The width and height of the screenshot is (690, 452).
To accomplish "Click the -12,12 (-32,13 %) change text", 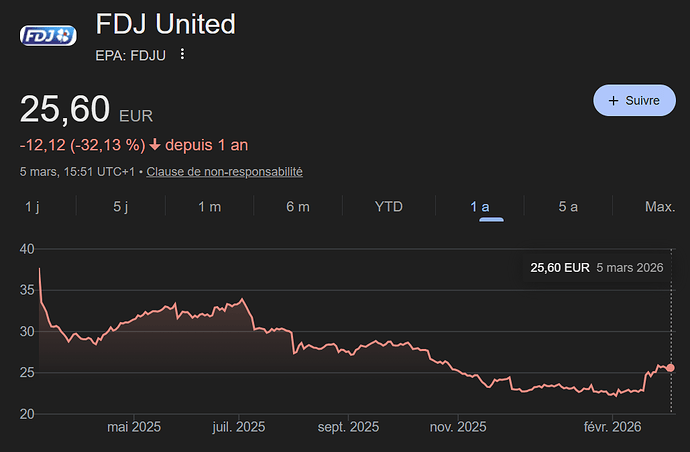I will (x=83, y=146).
